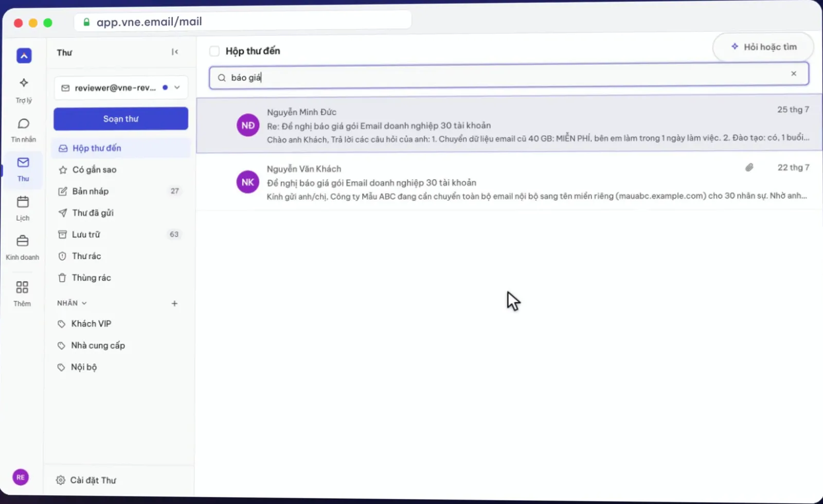Click the Soạn thư compose button
The image size is (823, 504).
pos(121,119)
